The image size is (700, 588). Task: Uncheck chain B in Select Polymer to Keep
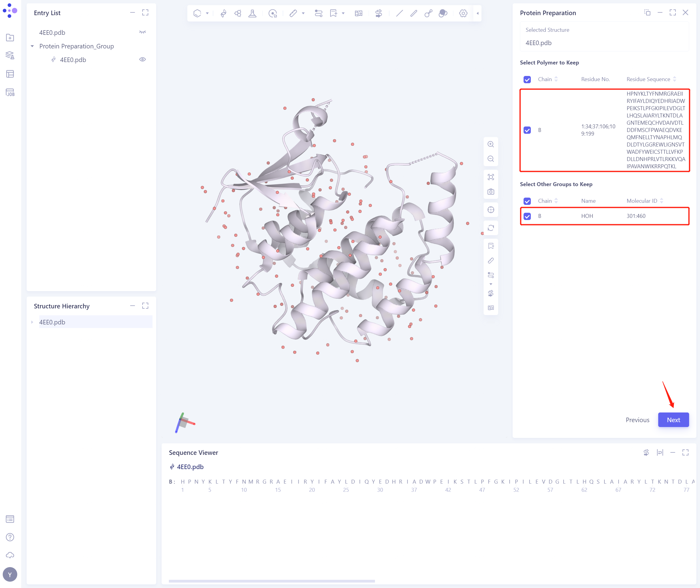pyautogui.click(x=527, y=130)
